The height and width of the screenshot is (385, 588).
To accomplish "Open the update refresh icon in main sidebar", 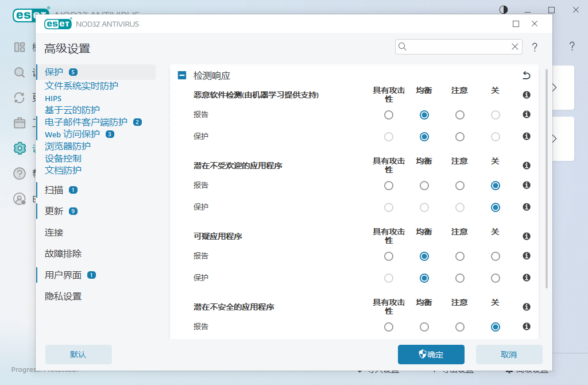I will [20, 98].
